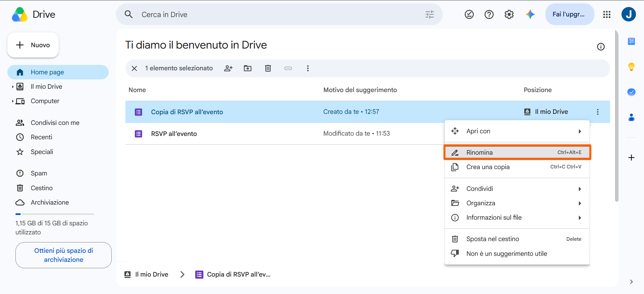The image size is (644, 294).
Task: Select Organizza menu entry
Action: pos(517,203)
